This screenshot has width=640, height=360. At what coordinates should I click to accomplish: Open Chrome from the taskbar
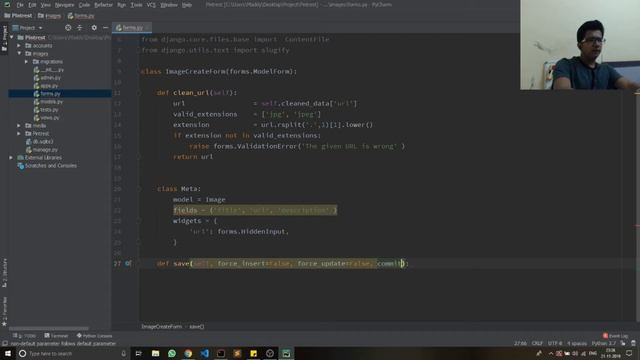click(188, 353)
